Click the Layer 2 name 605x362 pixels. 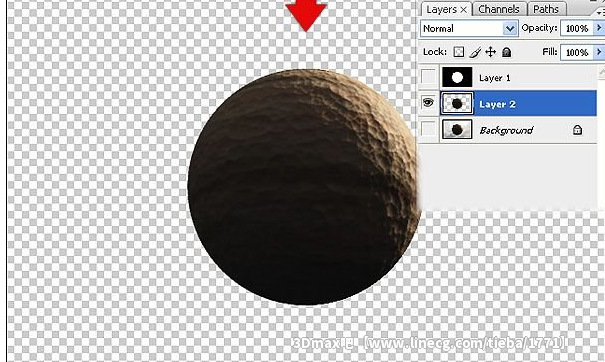pos(497,104)
